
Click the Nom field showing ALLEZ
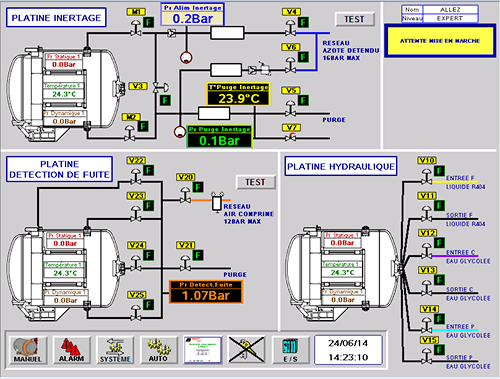pos(450,10)
